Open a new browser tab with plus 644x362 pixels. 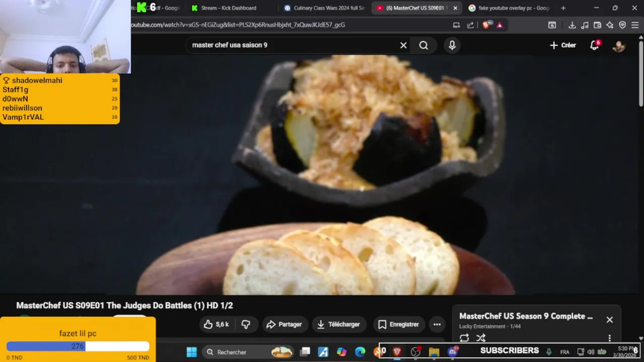(x=563, y=8)
